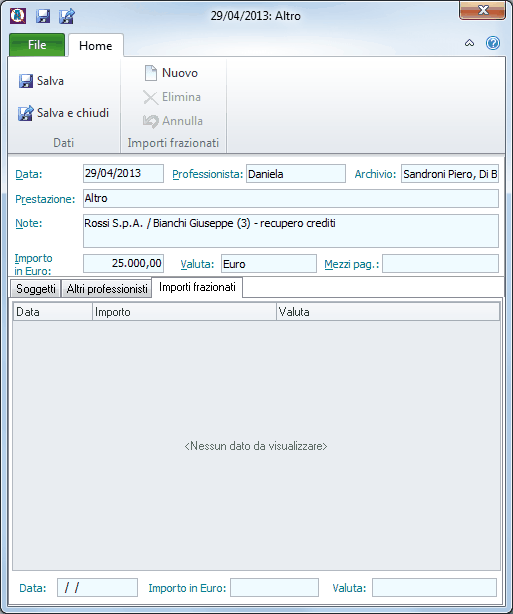Click the Archivio label link
Screen dimensions: 513x614
point(375,174)
